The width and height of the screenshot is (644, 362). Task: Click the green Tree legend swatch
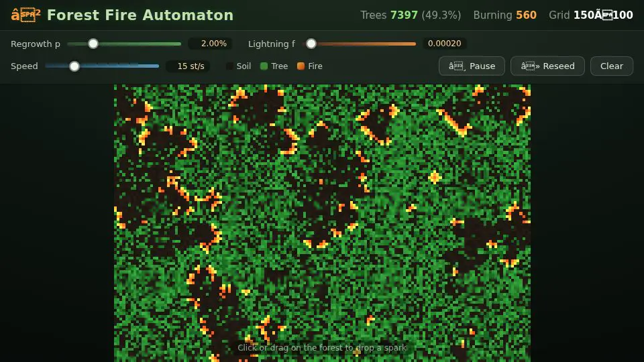264,66
